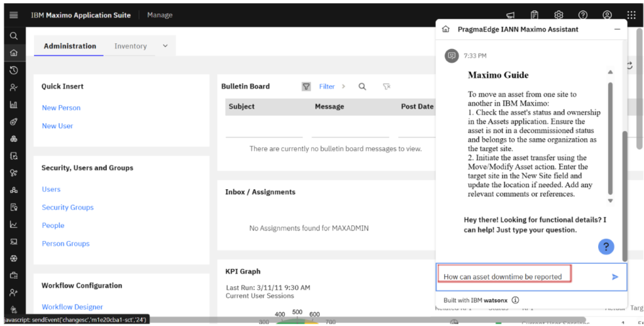Select the Administration tab

[70, 46]
